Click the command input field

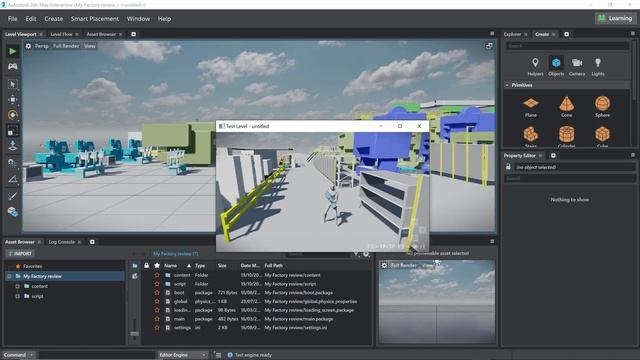(96, 355)
